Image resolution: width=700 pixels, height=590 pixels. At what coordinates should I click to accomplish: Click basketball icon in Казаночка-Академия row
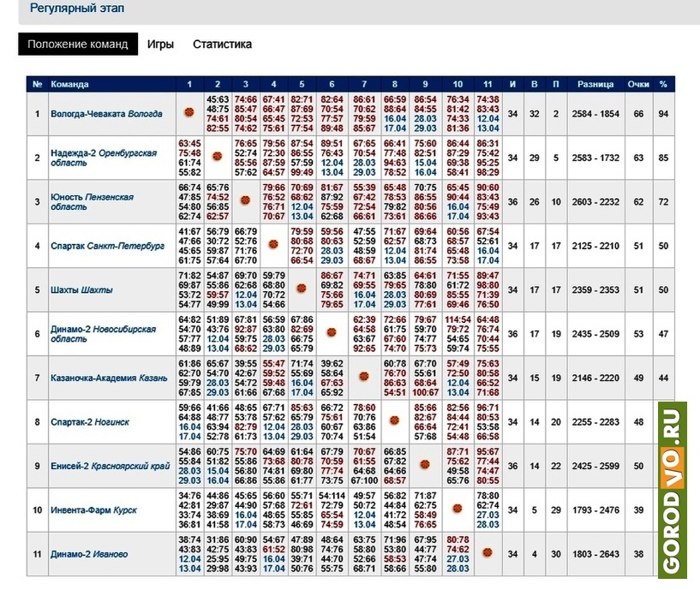click(364, 377)
